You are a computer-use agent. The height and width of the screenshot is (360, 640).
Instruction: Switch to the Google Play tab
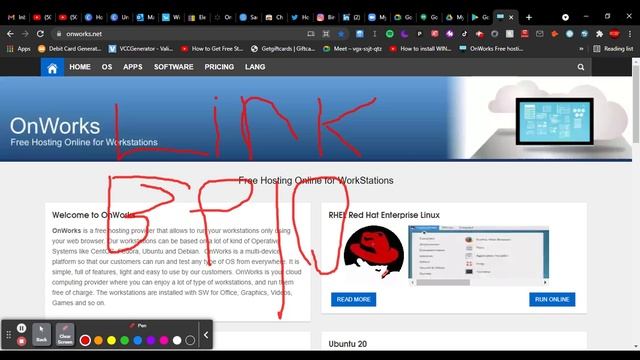[480, 17]
